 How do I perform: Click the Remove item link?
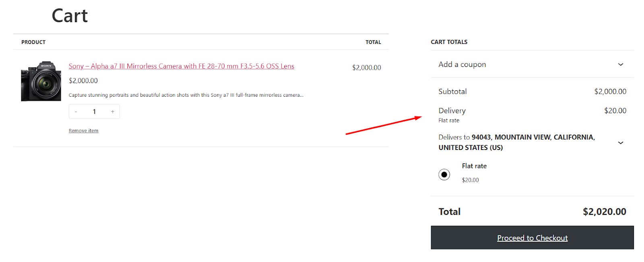[x=83, y=131]
